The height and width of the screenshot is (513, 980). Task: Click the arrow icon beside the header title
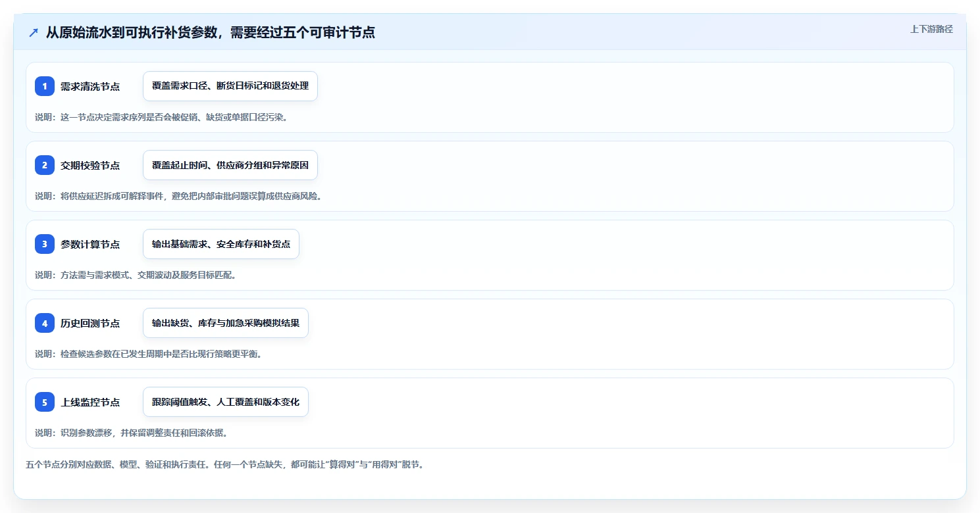point(34,32)
